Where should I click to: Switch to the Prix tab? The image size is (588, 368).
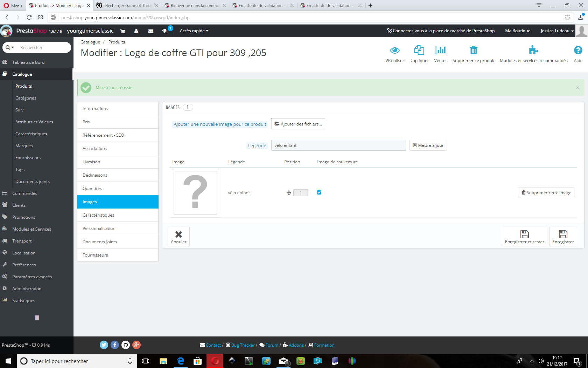pos(118,122)
